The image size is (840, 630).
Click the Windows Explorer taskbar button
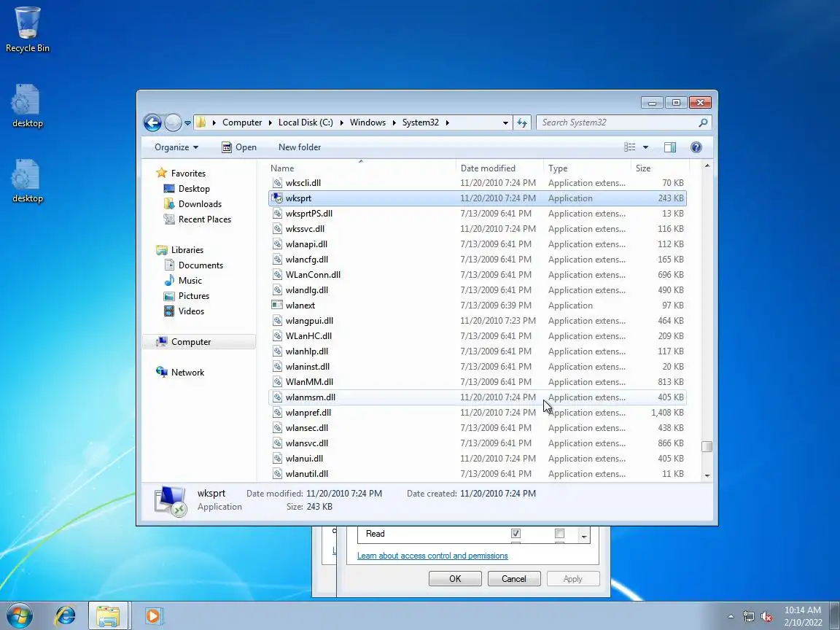(x=108, y=616)
